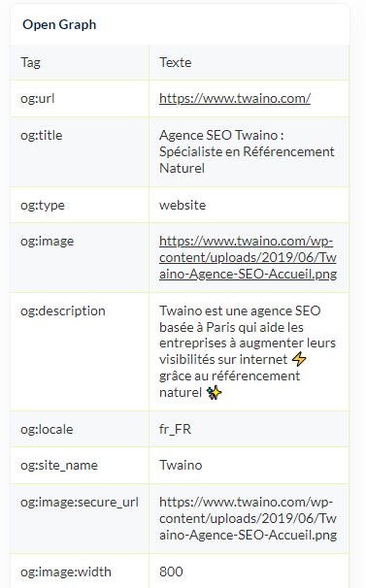
Task: Click the og:image:width value 800
Action: pyautogui.click(x=171, y=572)
